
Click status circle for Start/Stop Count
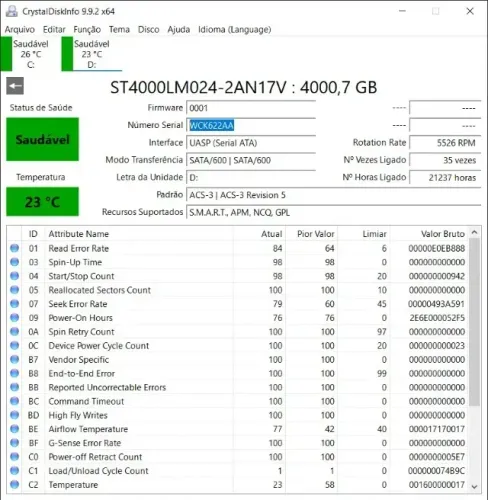point(14,276)
